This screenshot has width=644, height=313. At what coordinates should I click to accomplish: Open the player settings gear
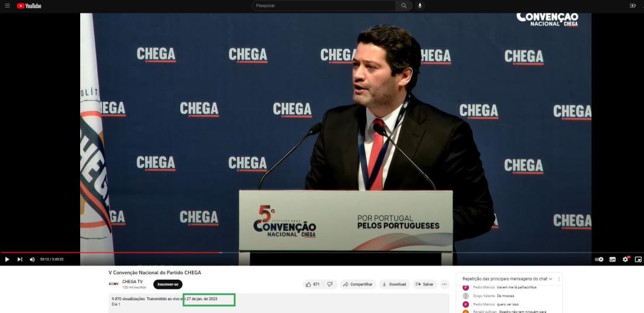point(625,260)
